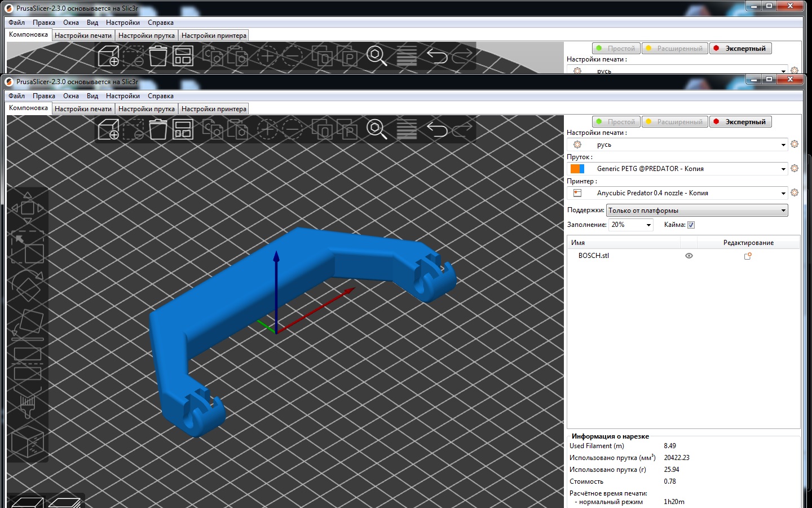The width and height of the screenshot is (812, 508).
Task: Click Arrange icon in front window toolbar
Action: [183, 129]
